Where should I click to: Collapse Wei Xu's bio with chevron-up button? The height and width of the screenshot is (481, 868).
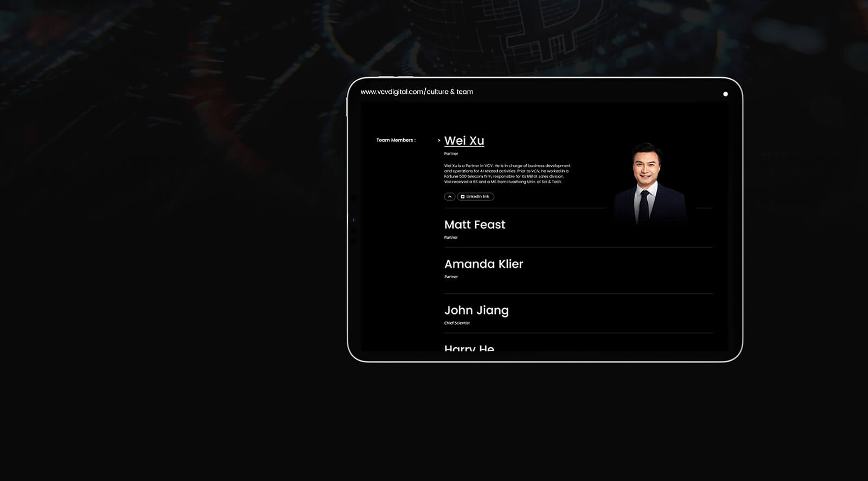pos(449,196)
